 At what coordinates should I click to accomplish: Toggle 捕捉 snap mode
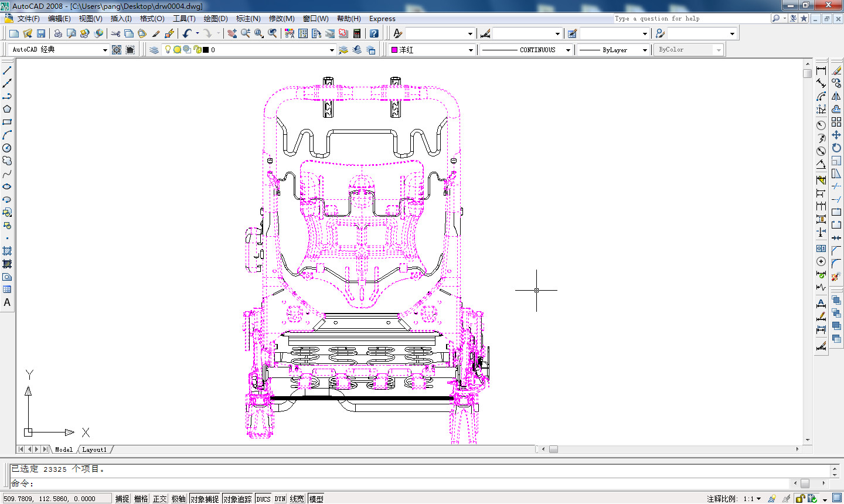tap(122, 499)
